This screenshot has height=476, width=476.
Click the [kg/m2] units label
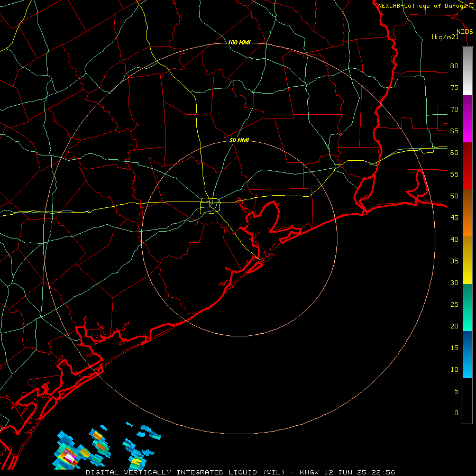(445, 37)
